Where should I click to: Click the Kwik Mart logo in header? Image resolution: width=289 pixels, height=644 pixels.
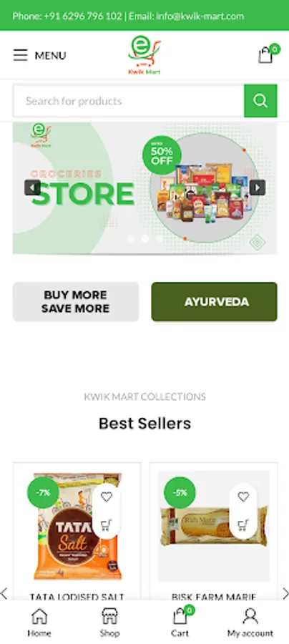[144, 55]
